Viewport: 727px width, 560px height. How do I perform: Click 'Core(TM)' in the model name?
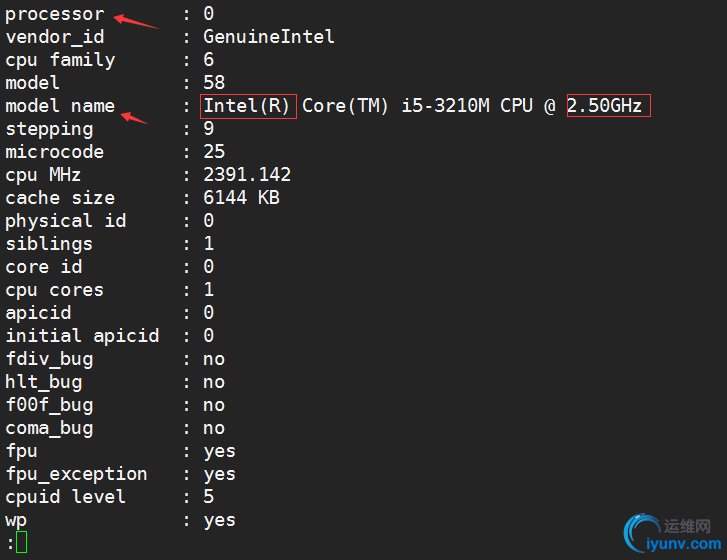click(x=345, y=106)
